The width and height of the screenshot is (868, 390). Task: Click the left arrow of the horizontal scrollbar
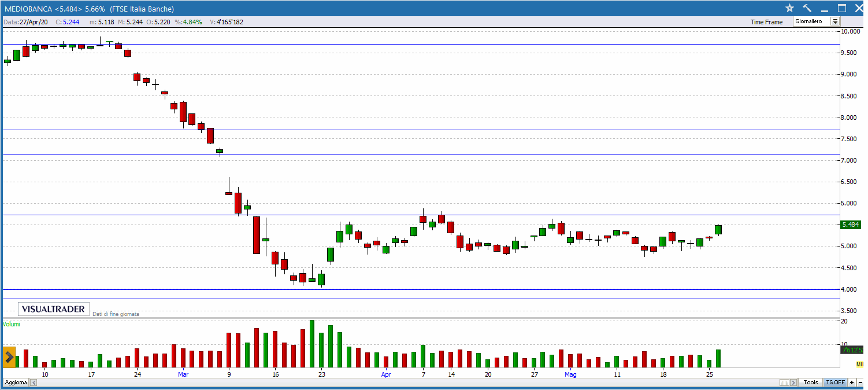pos(32,382)
